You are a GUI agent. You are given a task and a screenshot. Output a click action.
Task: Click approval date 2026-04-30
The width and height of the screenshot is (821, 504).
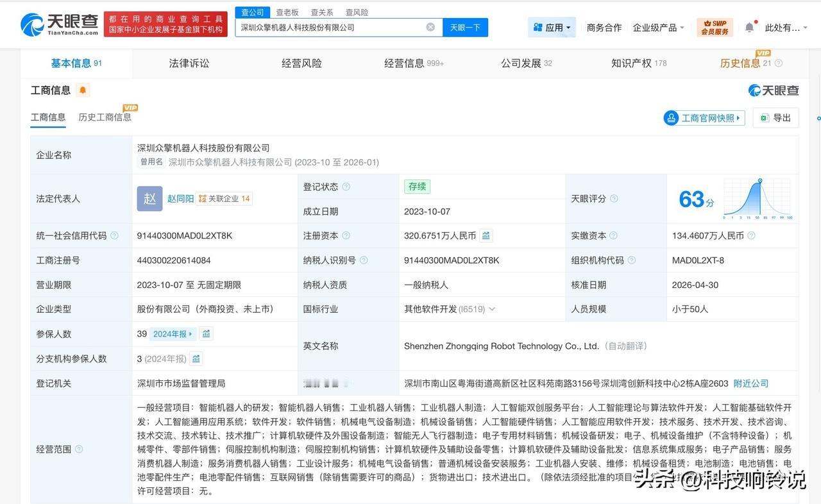point(695,285)
